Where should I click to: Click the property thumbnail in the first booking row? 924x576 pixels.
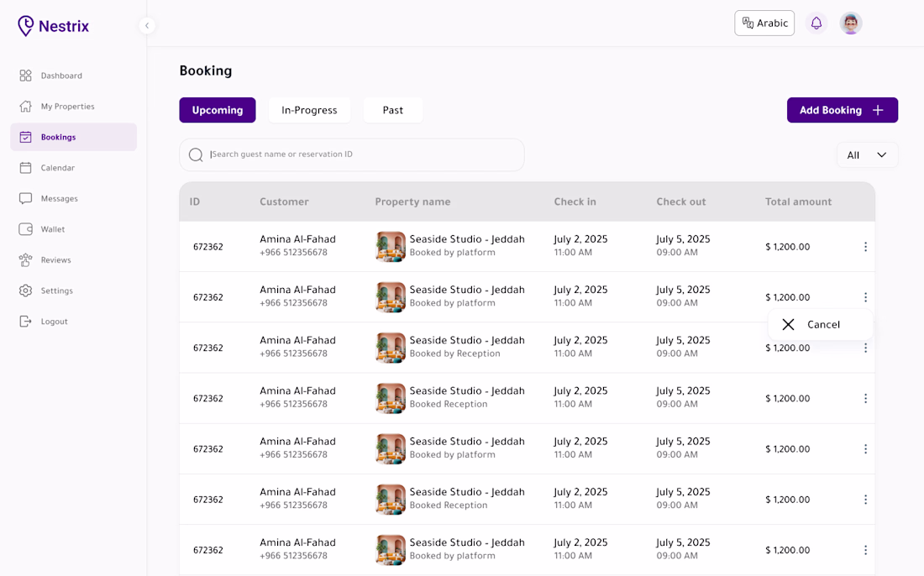click(x=390, y=246)
